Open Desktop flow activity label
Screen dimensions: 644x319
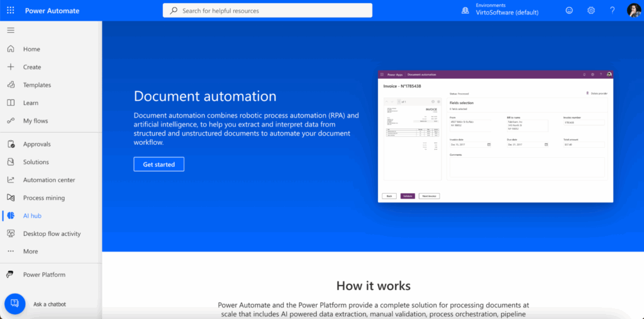click(52, 233)
